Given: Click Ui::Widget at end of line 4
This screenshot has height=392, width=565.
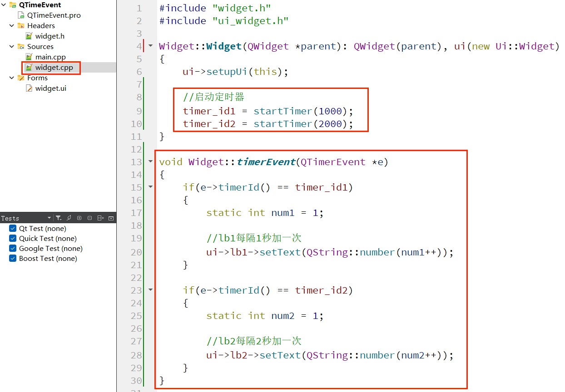Looking at the screenshot, I should coord(525,46).
